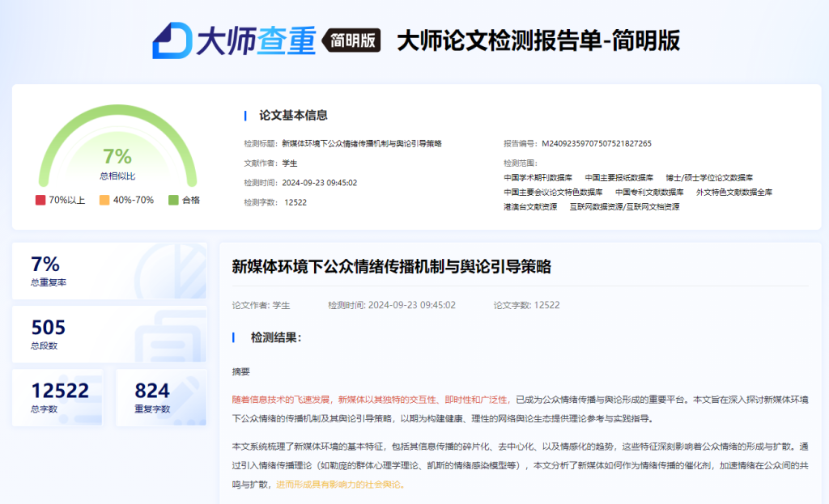Click the pencil icon in 重复字数 card
The width and height of the screenshot is (829, 504).
pos(189,396)
